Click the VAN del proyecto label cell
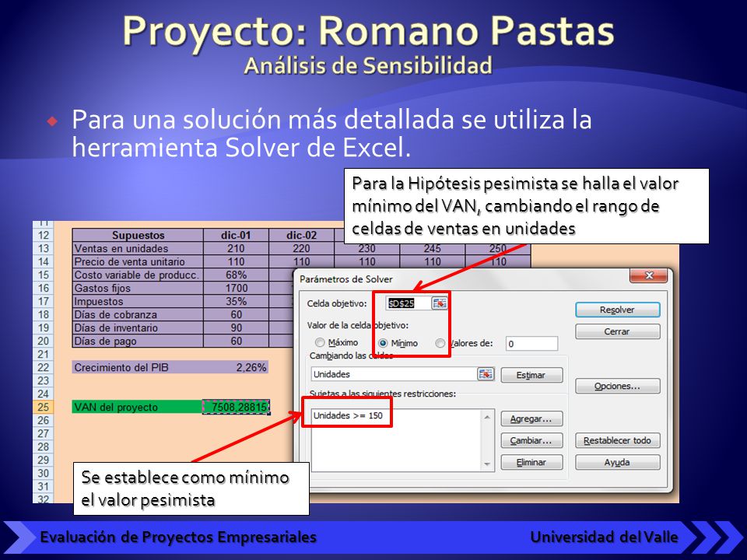747x560 pixels. pos(137,407)
